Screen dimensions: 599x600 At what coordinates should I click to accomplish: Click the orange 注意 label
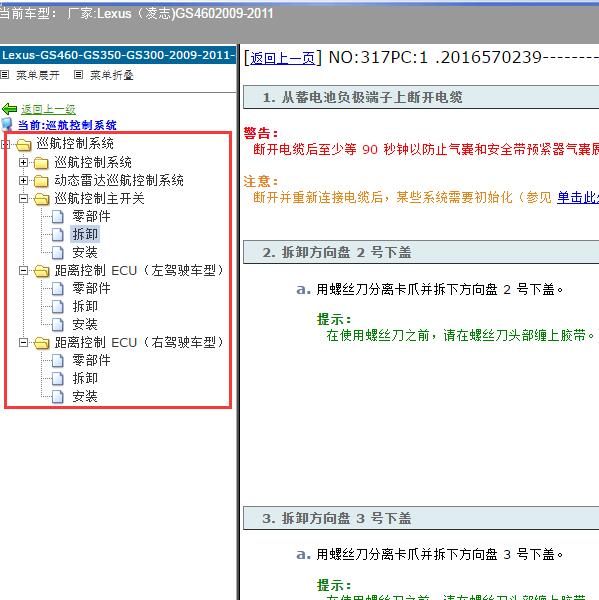(260, 181)
